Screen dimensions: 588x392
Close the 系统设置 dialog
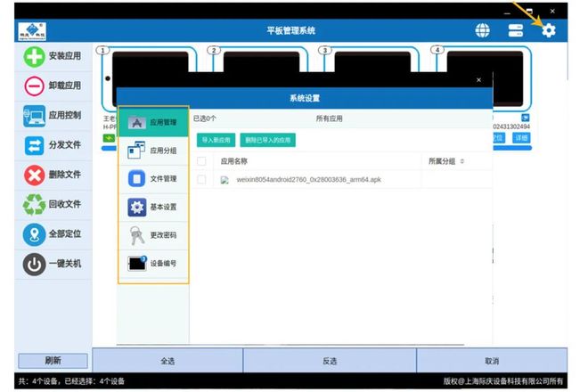point(479,80)
